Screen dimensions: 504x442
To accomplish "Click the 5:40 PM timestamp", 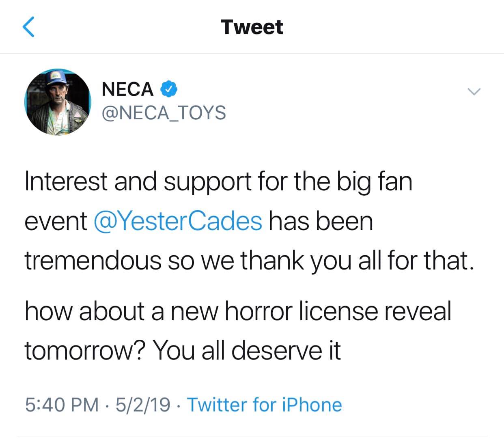I will tap(62, 405).
